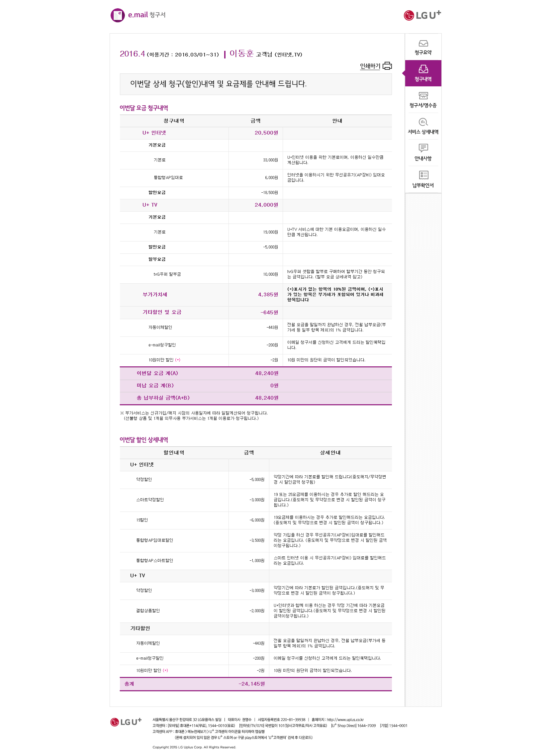Open 서비스 상세내역 via its magnifier icon

coord(423,122)
